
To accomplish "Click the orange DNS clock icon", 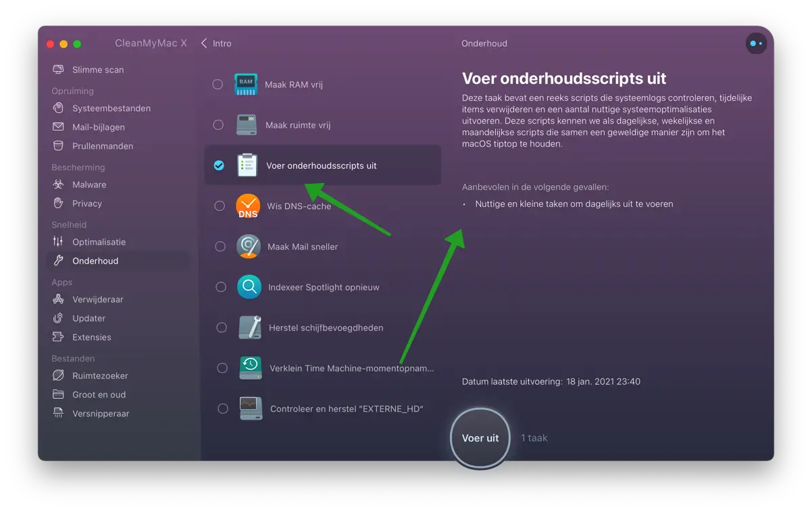I will click(248, 206).
